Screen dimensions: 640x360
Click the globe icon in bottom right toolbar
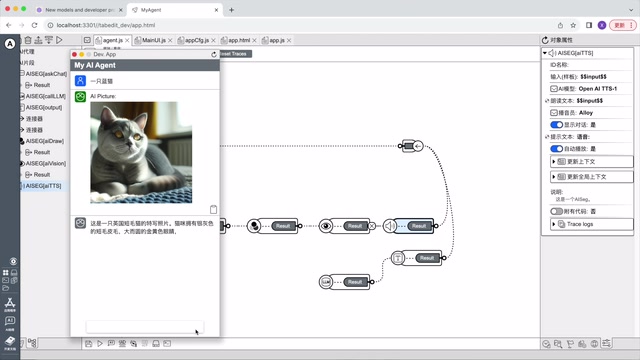click(594, 344)
